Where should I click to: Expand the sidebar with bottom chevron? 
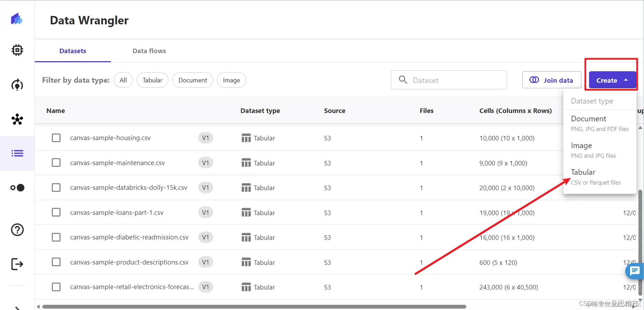(17, 308)
